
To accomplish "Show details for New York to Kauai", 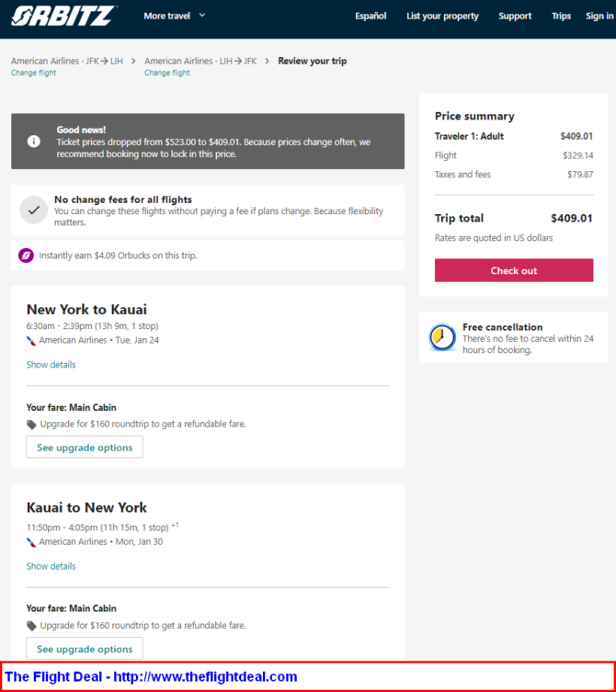I will pos(51,365).
